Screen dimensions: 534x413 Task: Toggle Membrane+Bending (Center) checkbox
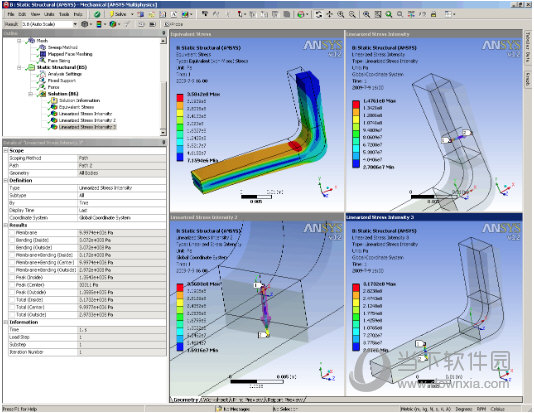click(x=12, y=263)
